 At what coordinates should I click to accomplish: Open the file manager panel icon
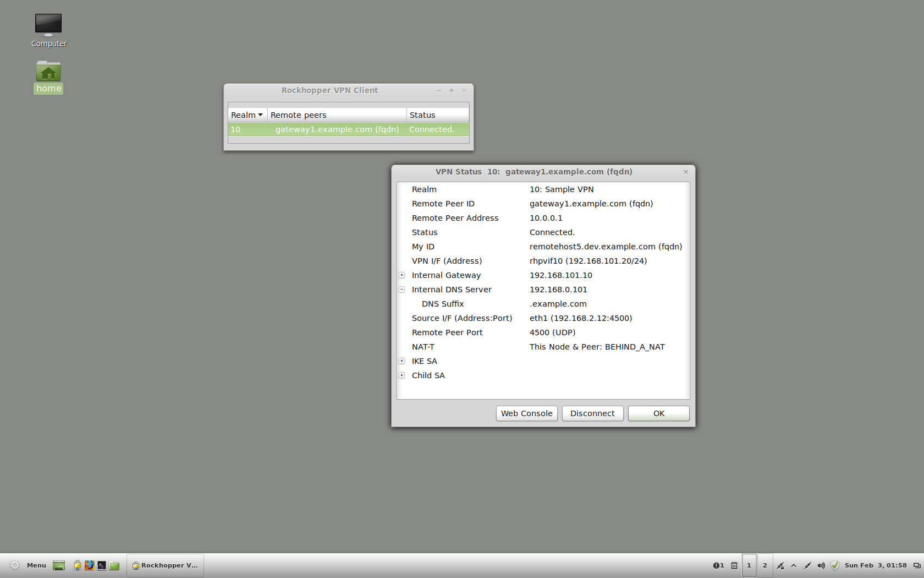click(x=114, y=565)
